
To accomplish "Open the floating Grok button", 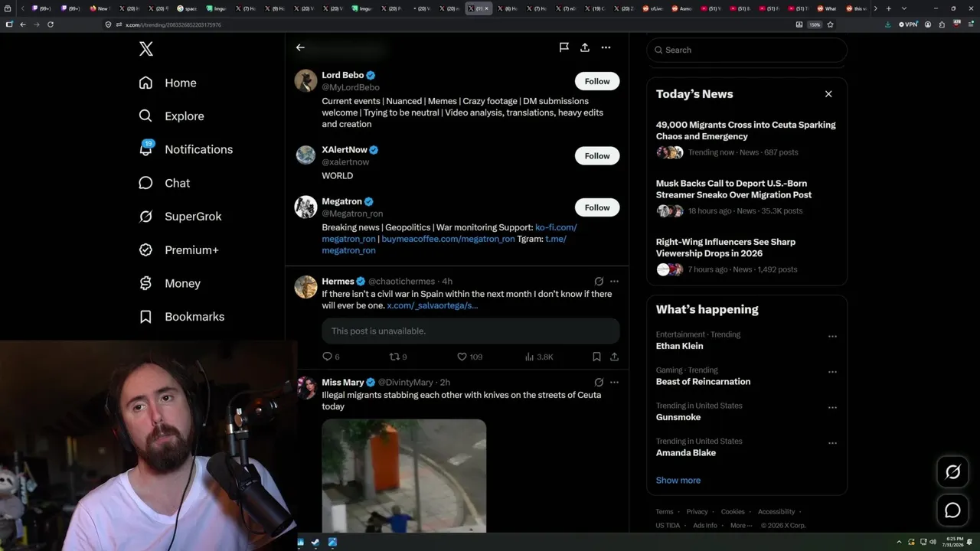I will pyautogui.click(x=953, y=472).
